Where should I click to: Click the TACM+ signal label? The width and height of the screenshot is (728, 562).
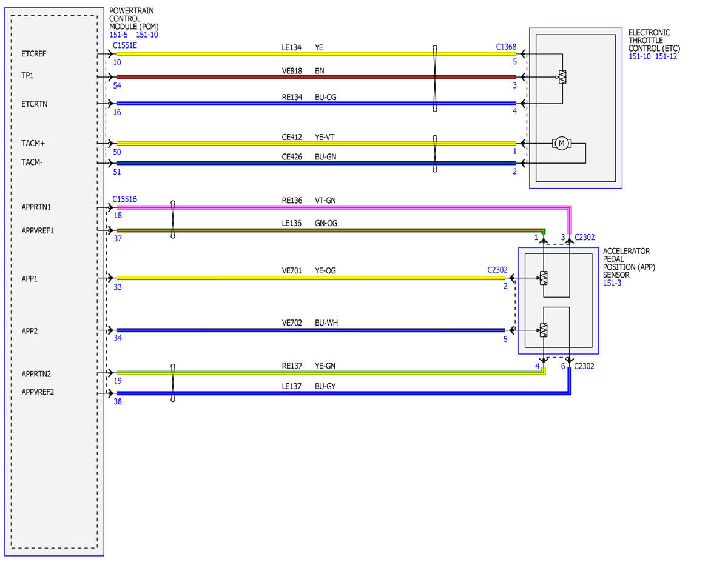point(33,143)
